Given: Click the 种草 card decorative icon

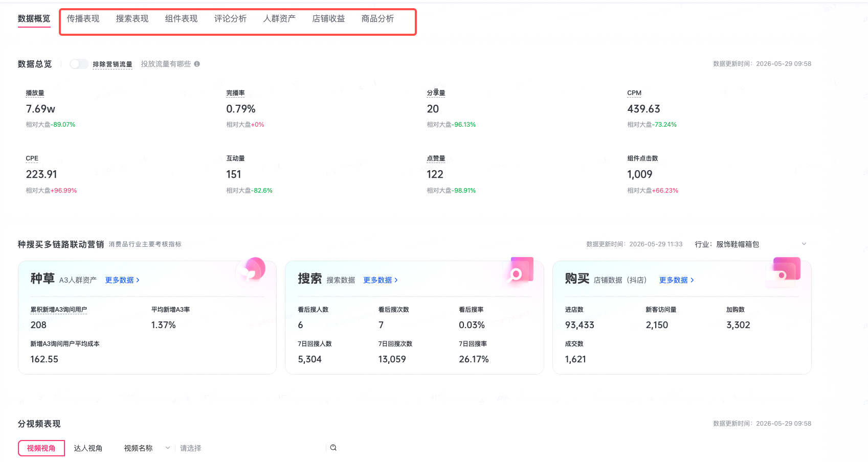Looking at the screenshot, I should pos(252,270).
